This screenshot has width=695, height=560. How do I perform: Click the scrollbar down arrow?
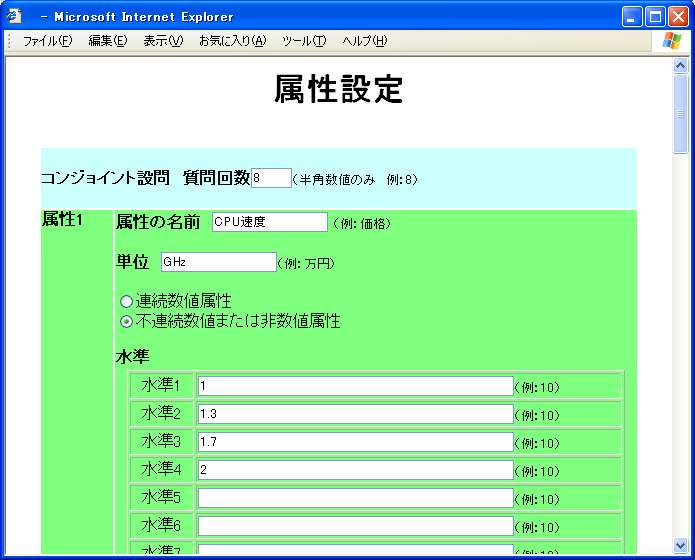(x=681, y=545)
